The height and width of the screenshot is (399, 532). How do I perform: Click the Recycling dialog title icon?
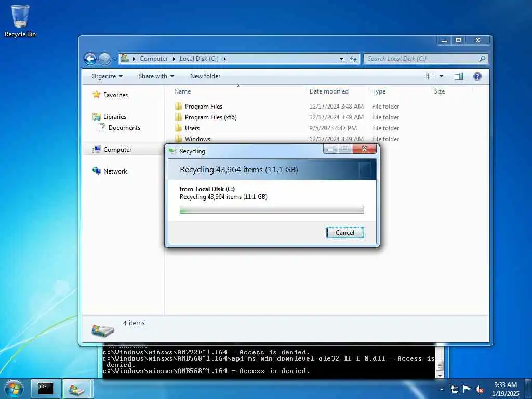click(172, 151)
